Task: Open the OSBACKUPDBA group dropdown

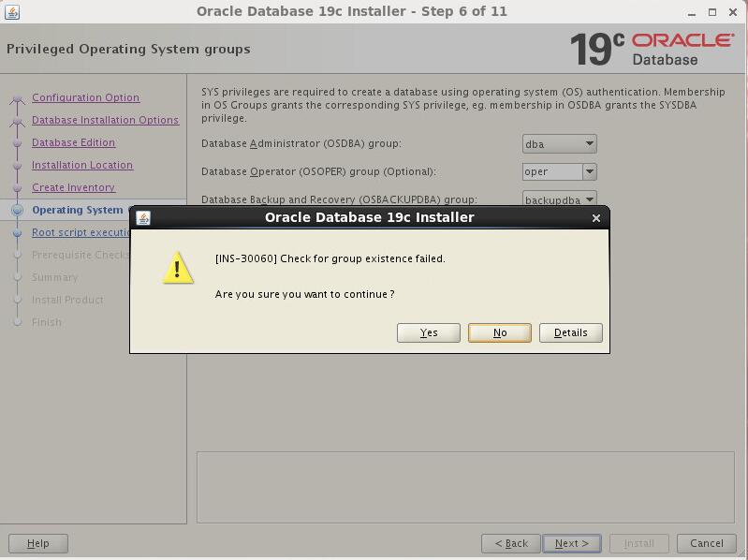Action: [589, 199]
